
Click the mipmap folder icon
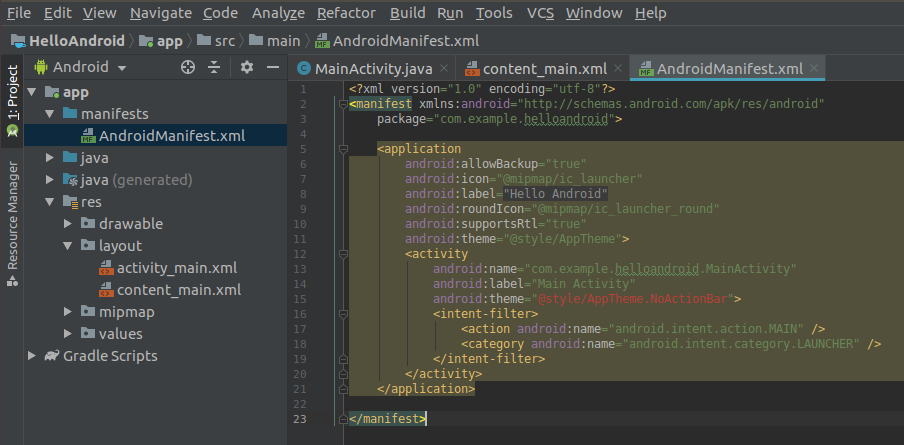coord(88,312)
